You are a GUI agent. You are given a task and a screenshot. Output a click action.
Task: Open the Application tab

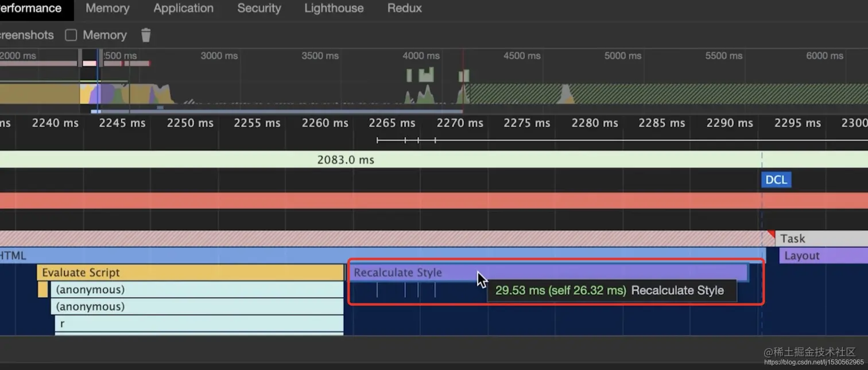tap(184, 9)
